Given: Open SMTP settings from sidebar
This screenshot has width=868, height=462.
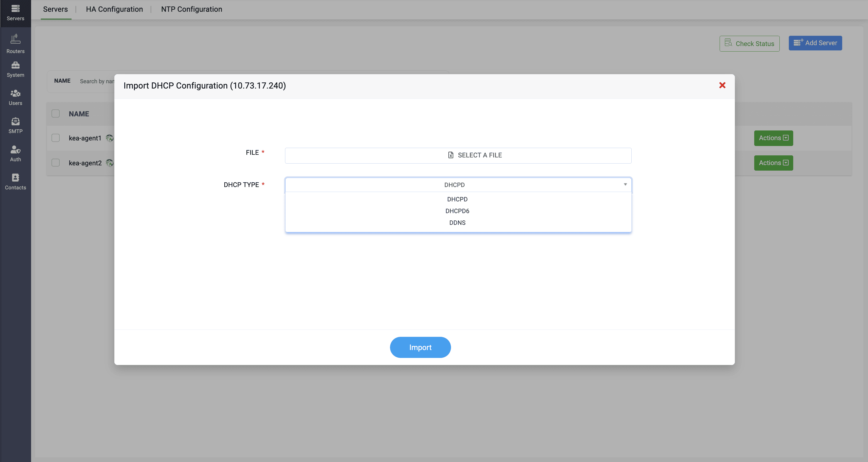Looking at the screenshot, I should [x=16, y=125].
